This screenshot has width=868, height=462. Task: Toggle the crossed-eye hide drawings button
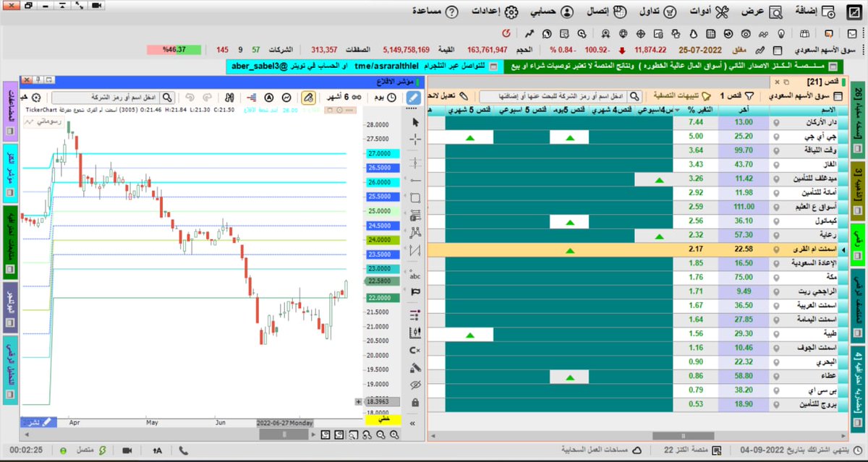tap(415, 385)
